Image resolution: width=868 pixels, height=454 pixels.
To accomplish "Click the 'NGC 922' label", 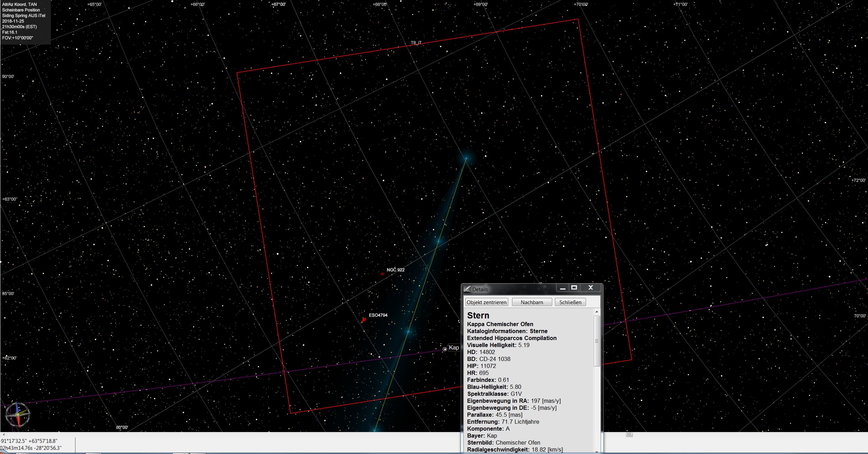I will point(396,270).
